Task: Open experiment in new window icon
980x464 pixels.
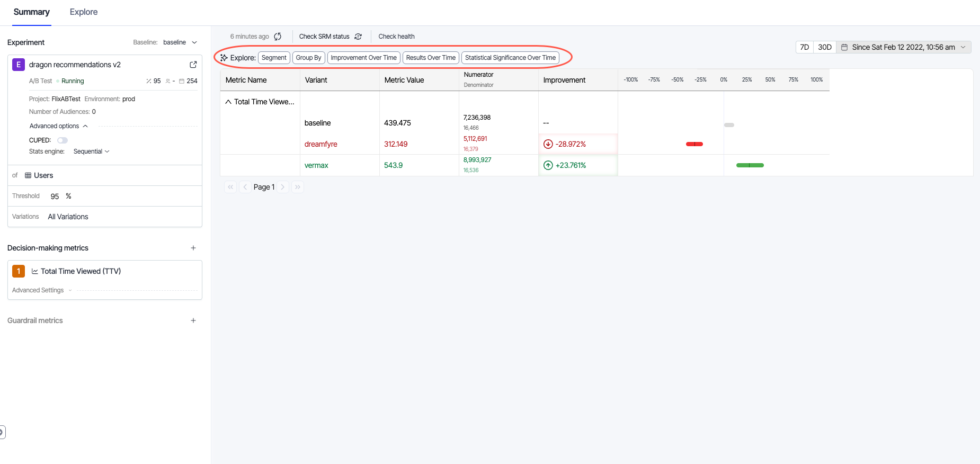Action: [x=193, y=65]
